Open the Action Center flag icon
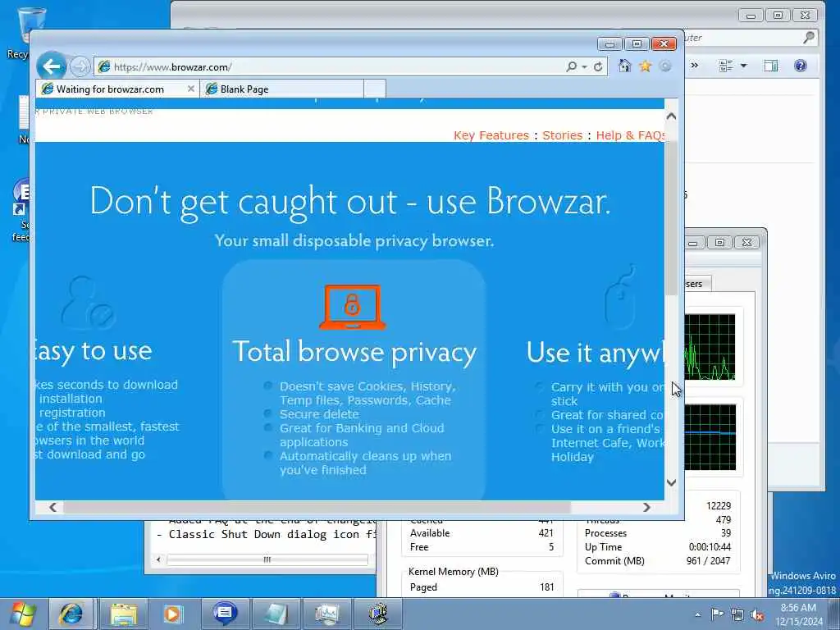This screenshot has height=630, width=840. [717, 614]
